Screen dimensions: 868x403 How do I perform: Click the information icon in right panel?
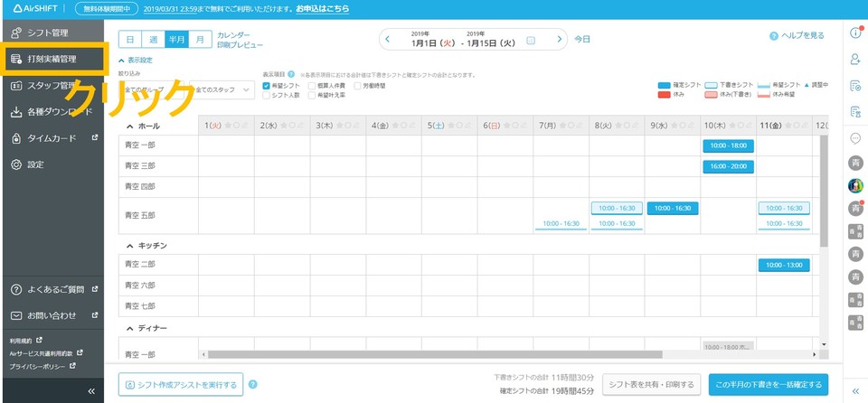coord(855,33)
